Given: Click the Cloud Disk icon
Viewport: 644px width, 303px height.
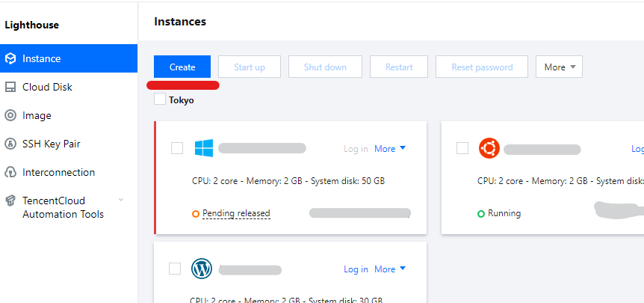Looking at the screenshot, I should 10,87.
